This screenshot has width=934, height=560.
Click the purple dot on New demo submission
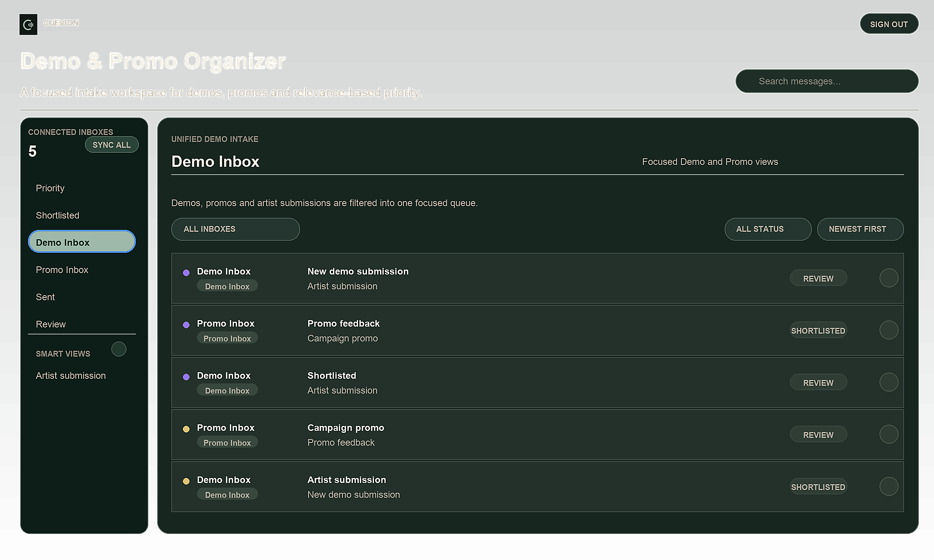pos(186,273)
